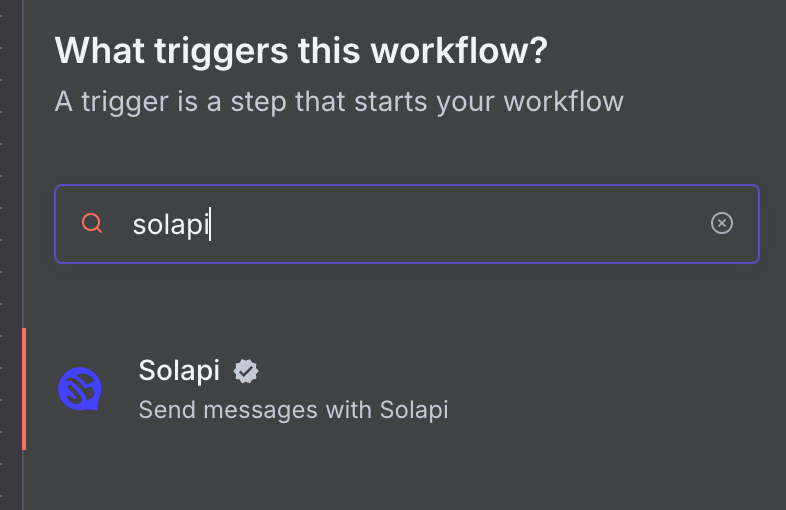Select the Solapi node title
Image resolution: width=786 pixels, height=510 pixels.
coord(179,371)
